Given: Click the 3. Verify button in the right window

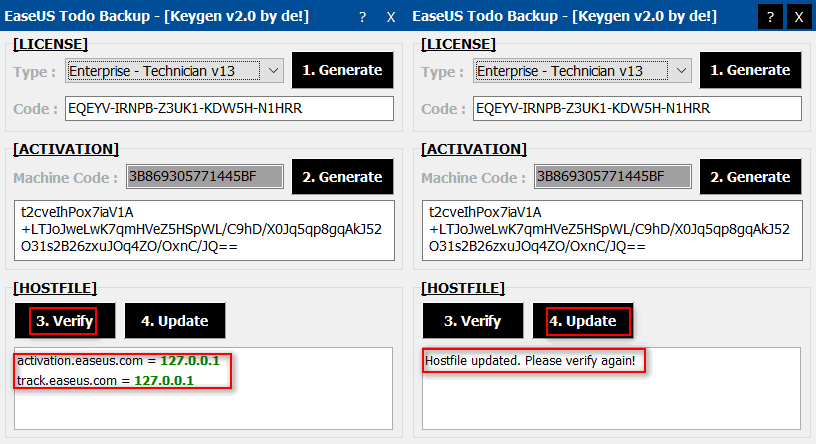Looking at the screenshot, I should click(x=473, y=321).
